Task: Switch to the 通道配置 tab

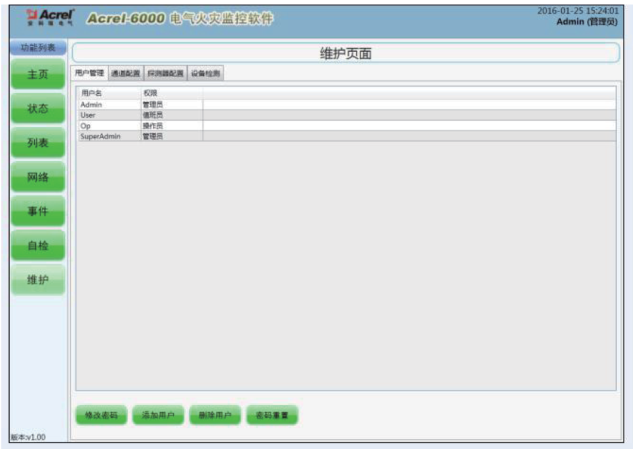Action: click(125, 73)
